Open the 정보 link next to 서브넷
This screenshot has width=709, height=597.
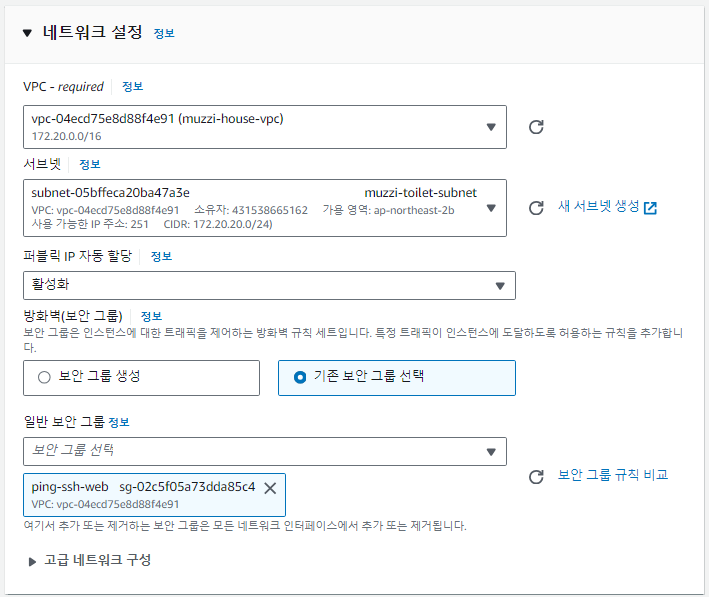click(90, 164)
